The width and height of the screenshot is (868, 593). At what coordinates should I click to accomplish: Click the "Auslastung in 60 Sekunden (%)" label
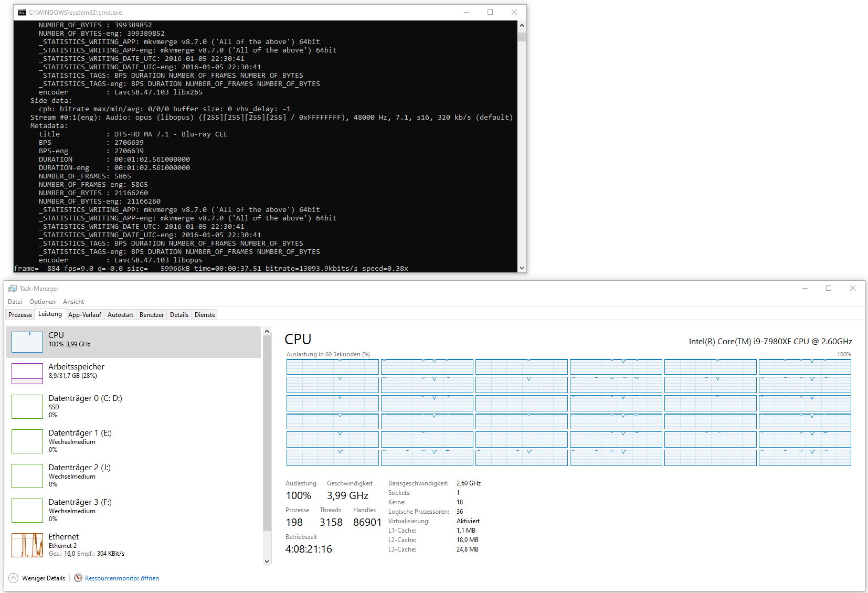328,355
